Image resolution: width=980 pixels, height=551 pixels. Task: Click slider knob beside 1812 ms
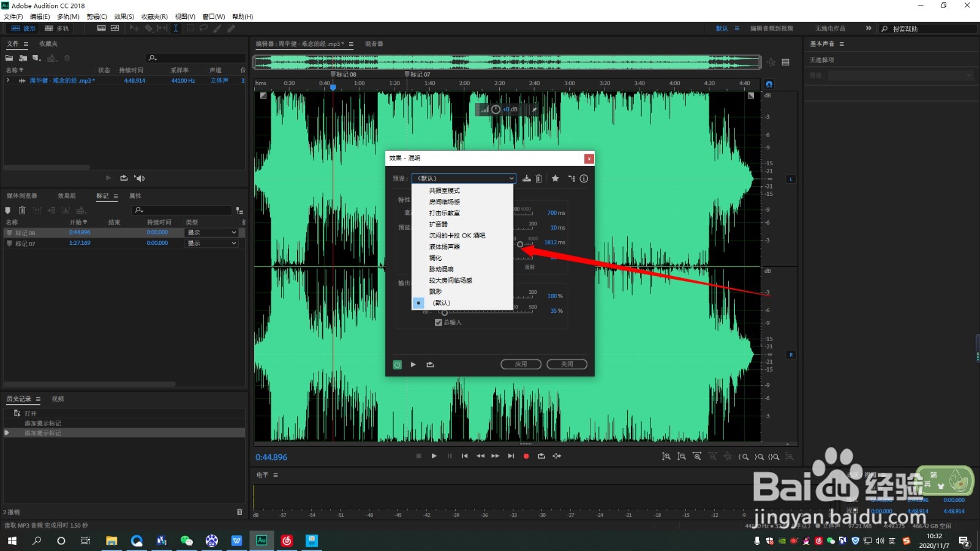pyautogui.click(x=520, y=244)
